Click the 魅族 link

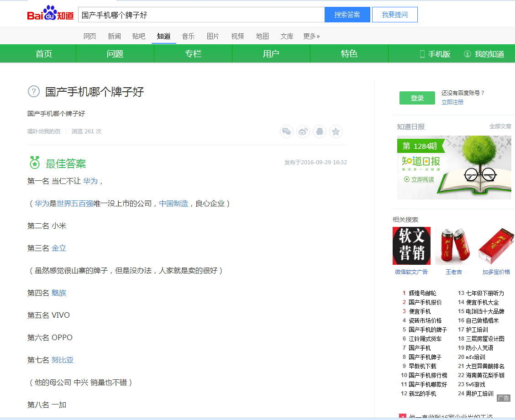59,293
